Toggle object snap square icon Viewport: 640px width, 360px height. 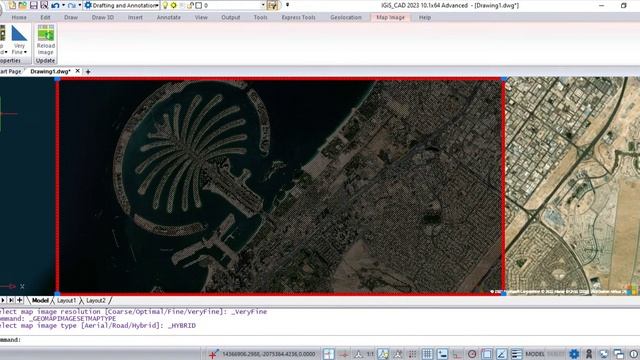(487, 354)
